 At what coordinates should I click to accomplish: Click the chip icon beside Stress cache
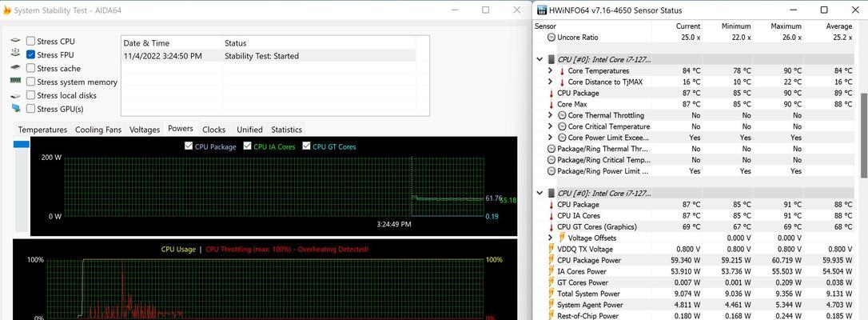click(15, 67)
